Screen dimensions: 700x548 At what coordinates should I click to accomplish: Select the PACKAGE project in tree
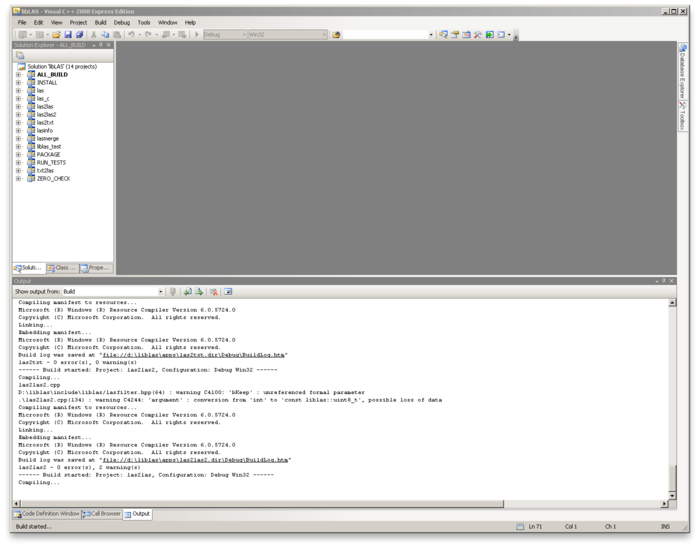(x=48, y=154)
